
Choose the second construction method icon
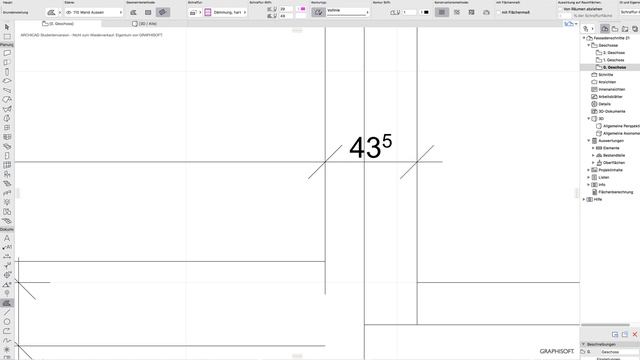pyautogui.click(x=457, y=12)
